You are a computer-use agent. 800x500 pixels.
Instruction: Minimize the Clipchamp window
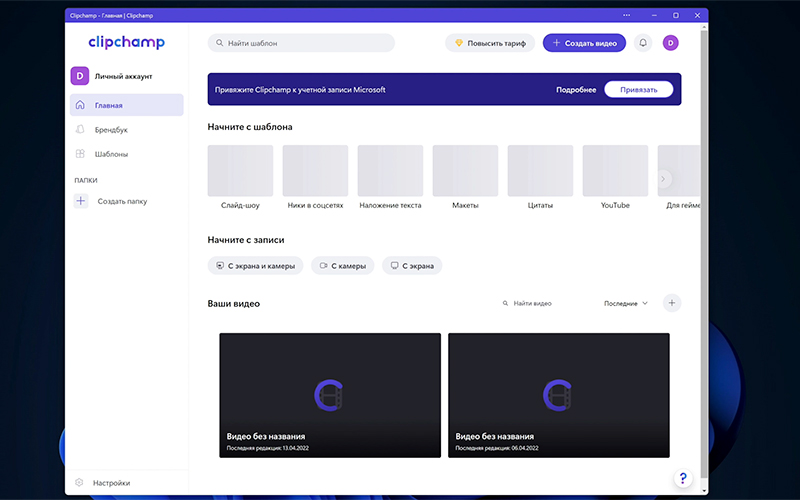(654, 15)
